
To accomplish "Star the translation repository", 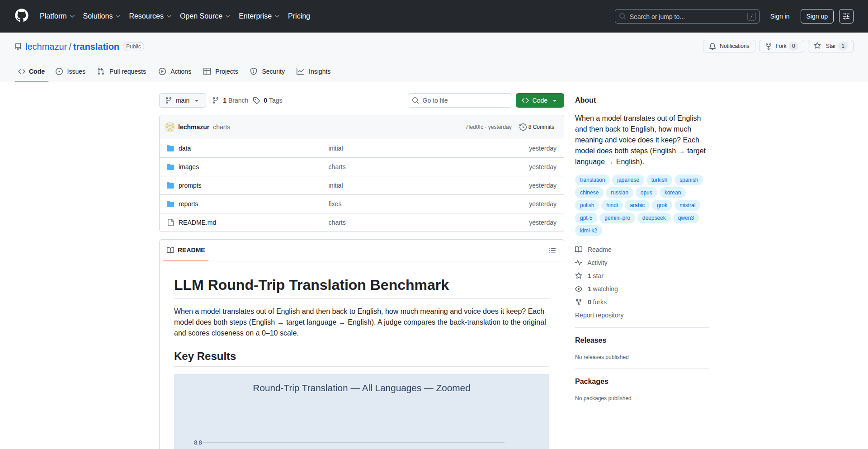I will (830, 46).
